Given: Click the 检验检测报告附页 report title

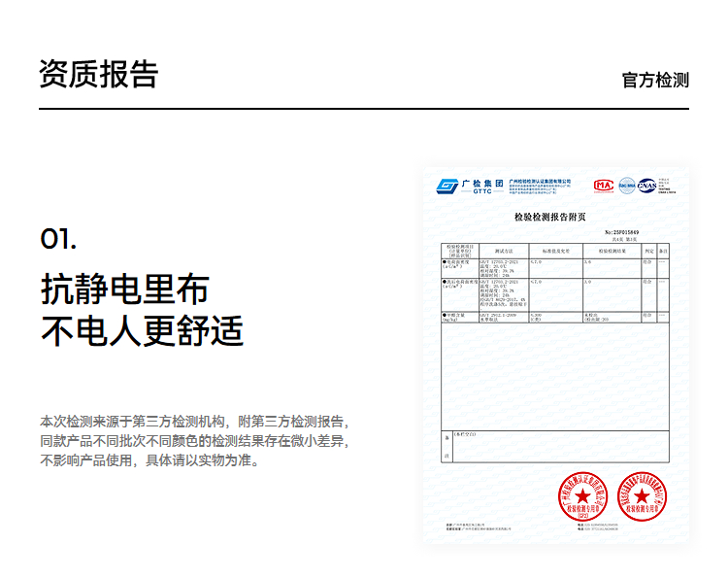Looking at the screenshot, I should click(x=550, y=217).
